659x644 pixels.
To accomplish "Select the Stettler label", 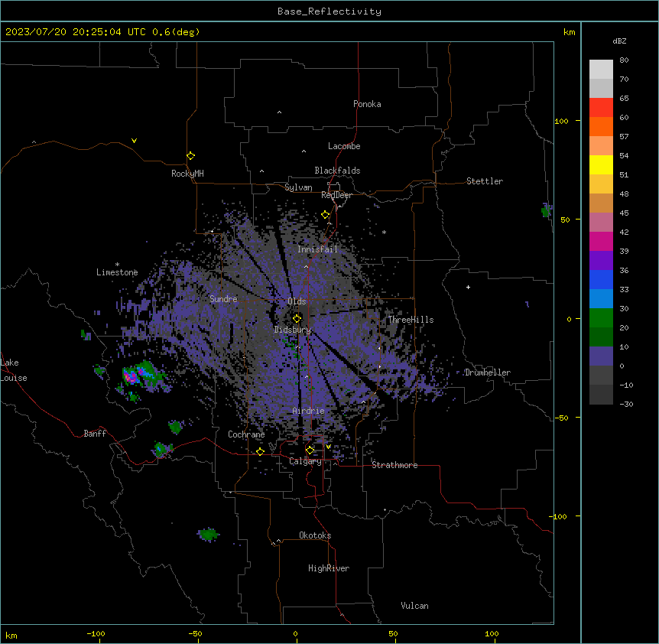I will pyautogui.click(x=485, y=181).
